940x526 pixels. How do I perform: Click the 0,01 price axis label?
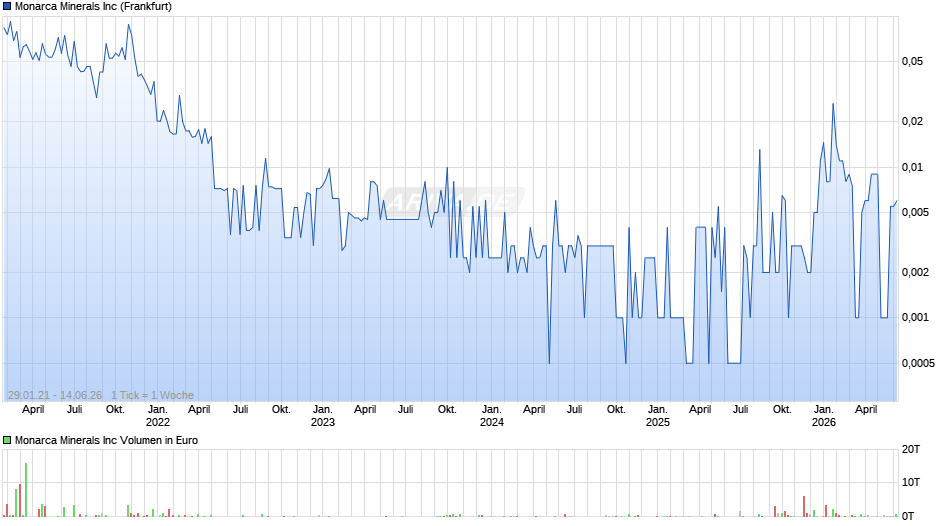tap(912, 167)
